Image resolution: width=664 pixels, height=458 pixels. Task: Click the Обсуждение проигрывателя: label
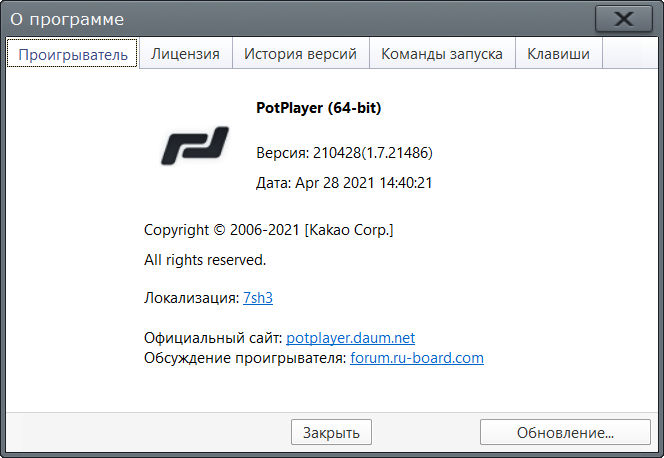click(246, 358)
